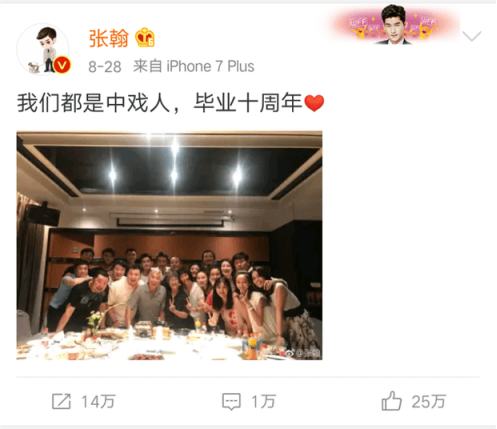Screen dimensions: 497x429
Task: Tap the comment bubble icon
Action: click(x=231, y=402)
